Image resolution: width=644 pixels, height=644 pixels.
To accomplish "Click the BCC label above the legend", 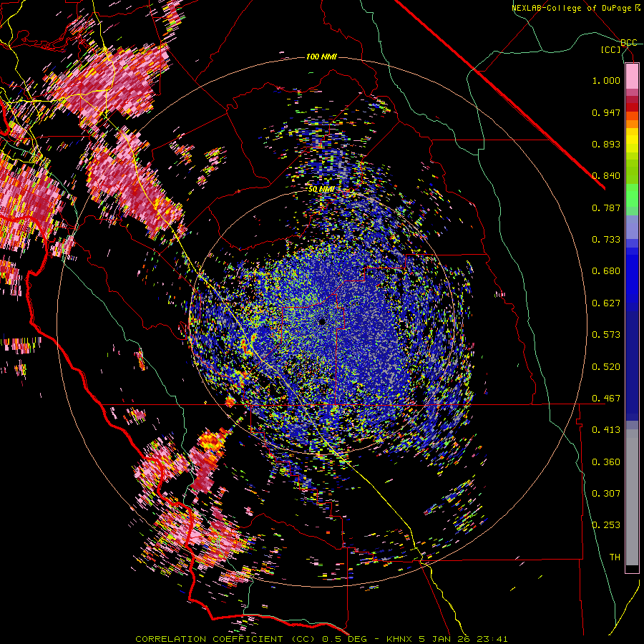I will pos(628,43).
